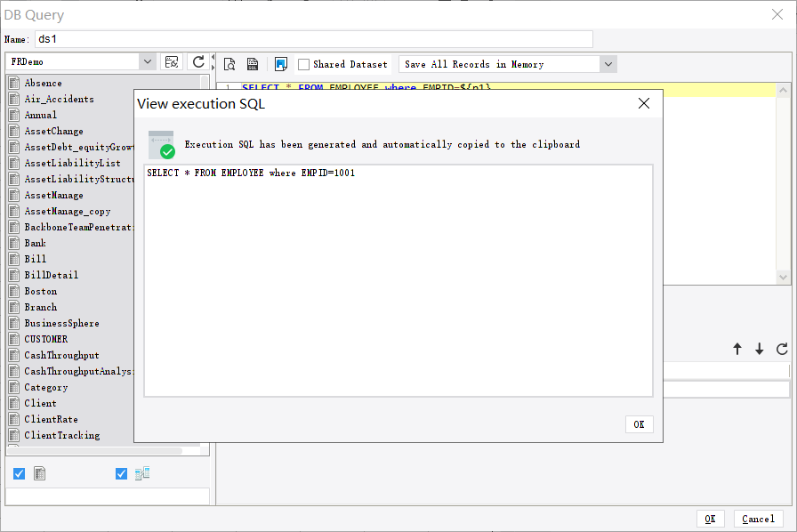Refresh the database connection list
Screen dimensions: 797x532
pos(197,61)
